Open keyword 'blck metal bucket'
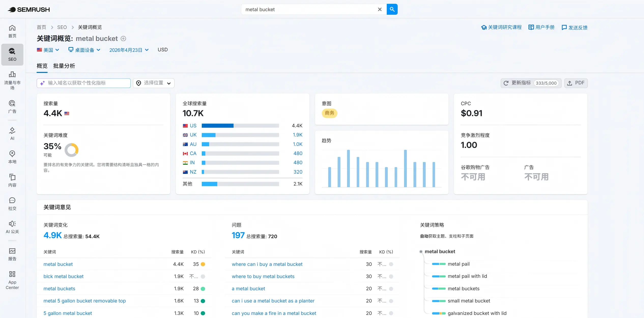Screen dimensions: 644x318 pyautogui.click(x=63, y=277)
